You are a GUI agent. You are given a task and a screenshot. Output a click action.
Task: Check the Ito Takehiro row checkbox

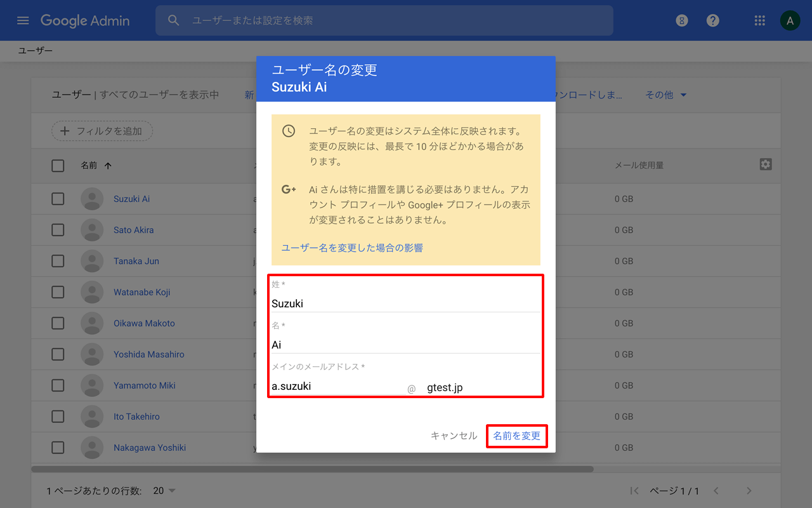(58, 417)
